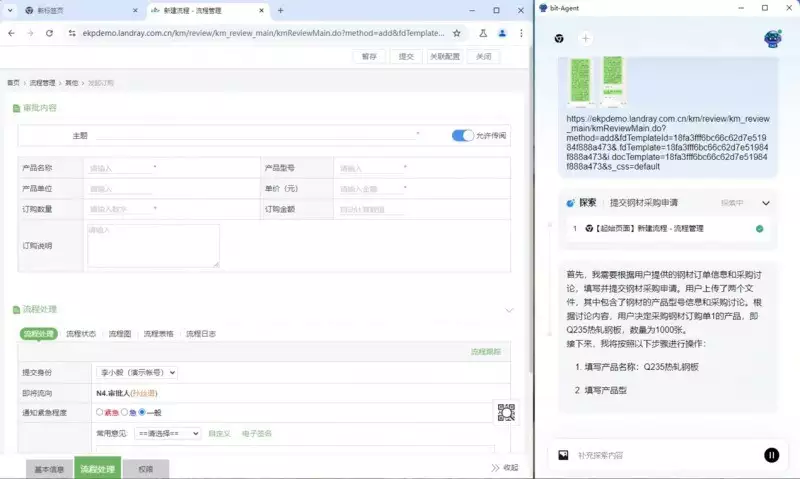Screen dimensions: 800x479
Task: Switch to the 基本信息 bottom tab
Action: [49, 468]
